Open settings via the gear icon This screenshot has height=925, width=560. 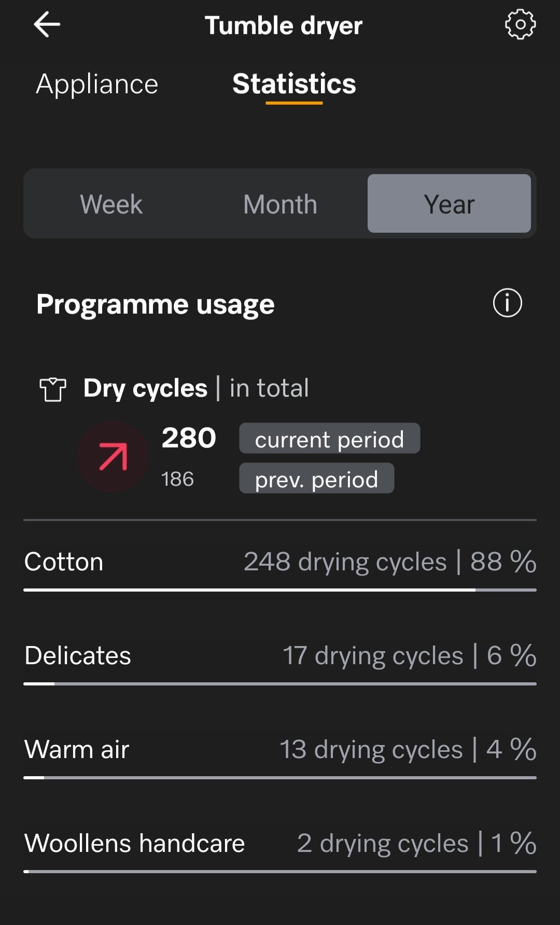(x=520, y=24)
